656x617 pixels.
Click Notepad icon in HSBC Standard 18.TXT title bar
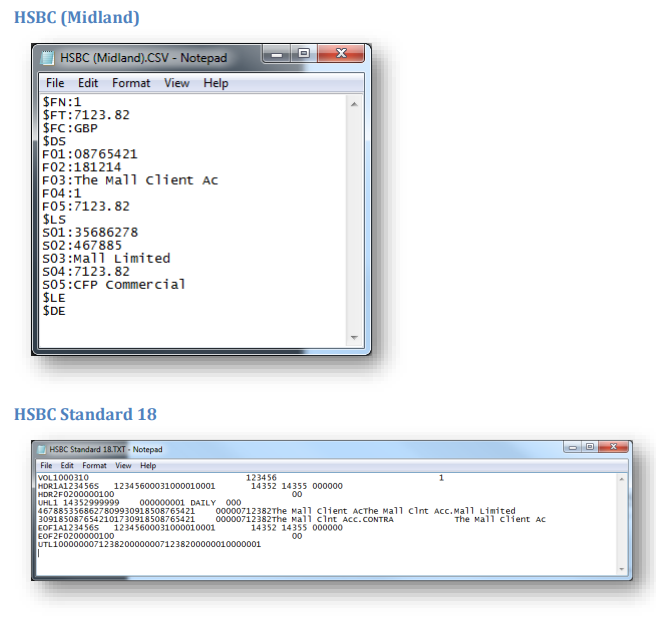point(41,449)
